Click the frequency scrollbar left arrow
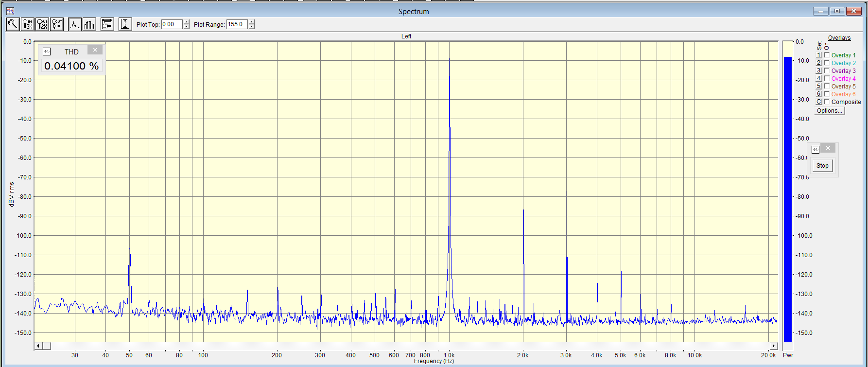 (x=38, y=346)
